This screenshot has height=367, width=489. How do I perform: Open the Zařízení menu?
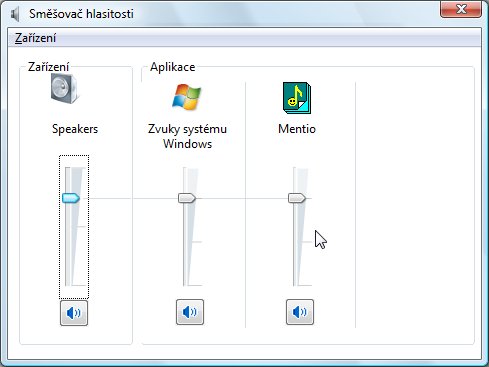(35, 38)
